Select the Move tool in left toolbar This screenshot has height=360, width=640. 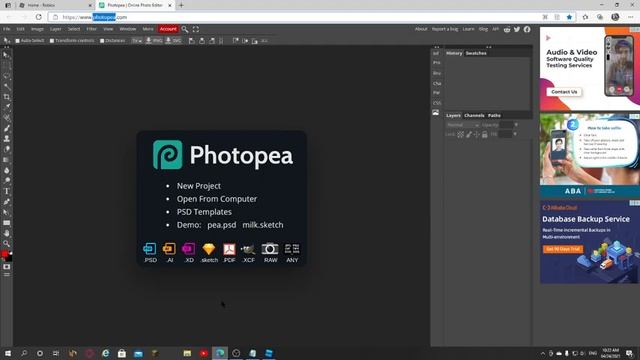[x=6, y=55]
